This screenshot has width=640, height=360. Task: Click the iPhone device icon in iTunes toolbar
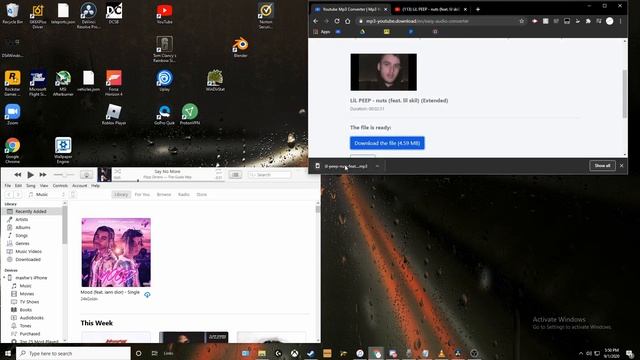pos(73,195)
